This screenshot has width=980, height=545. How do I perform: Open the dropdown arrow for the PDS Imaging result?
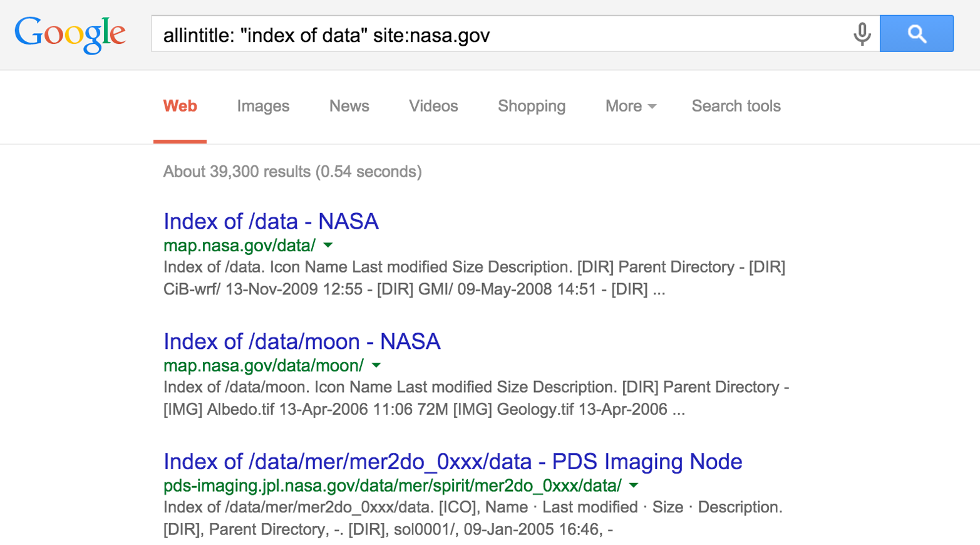pyautogui.click(x=632, y=486)
